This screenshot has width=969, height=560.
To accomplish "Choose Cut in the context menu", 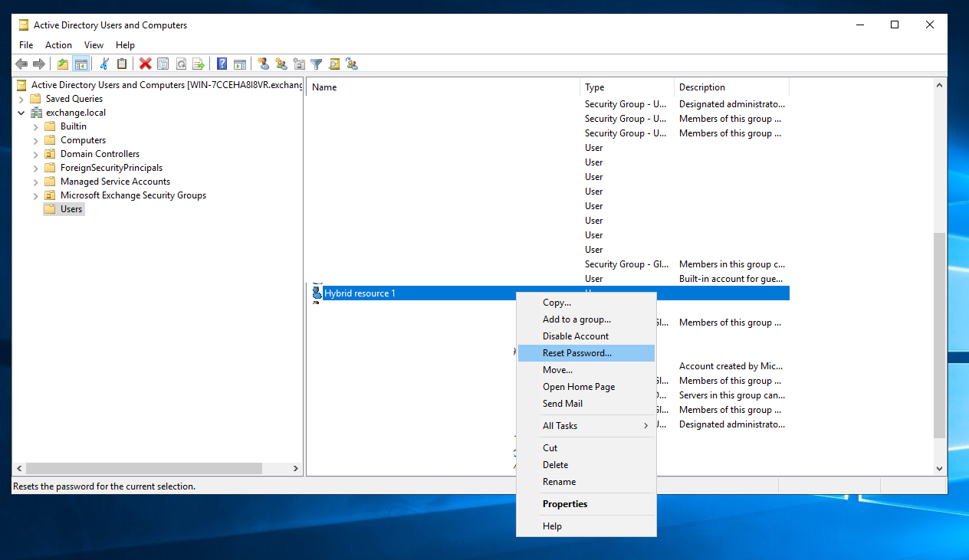I will tap(586, 448).
